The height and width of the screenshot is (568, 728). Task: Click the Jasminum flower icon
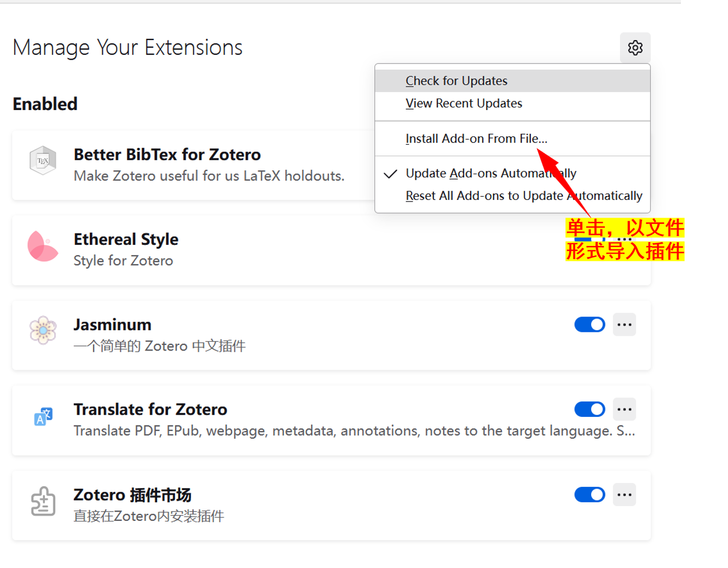(43, 330)
